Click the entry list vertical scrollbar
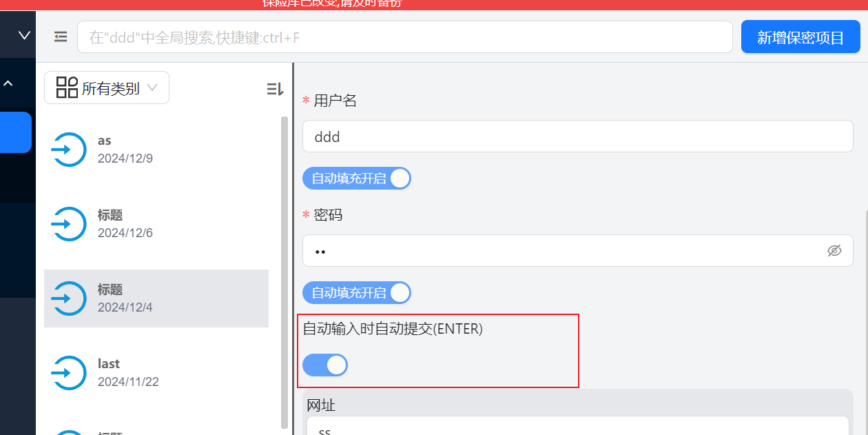 (x=285, y=272)
